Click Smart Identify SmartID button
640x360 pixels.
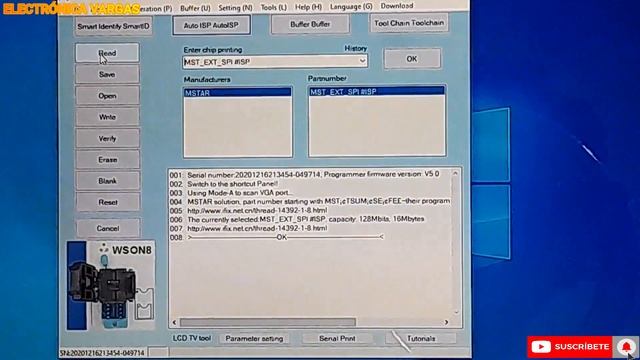113,26
